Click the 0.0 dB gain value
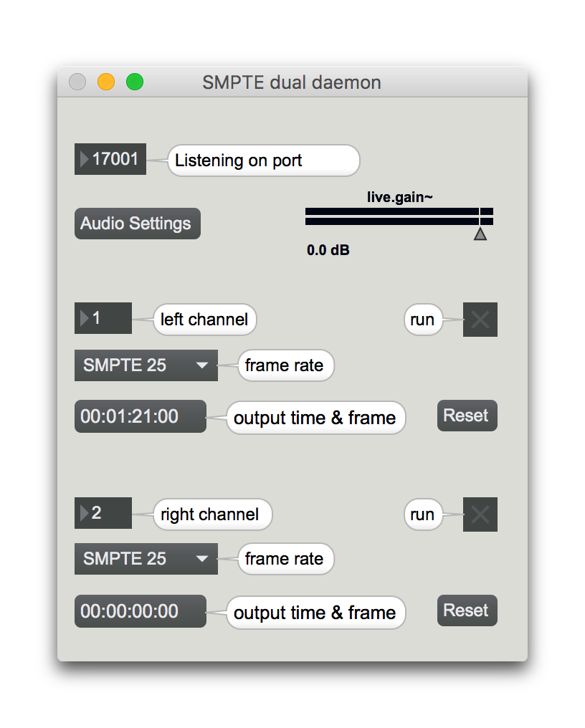The image size is (585, 728). pos(328,250)
